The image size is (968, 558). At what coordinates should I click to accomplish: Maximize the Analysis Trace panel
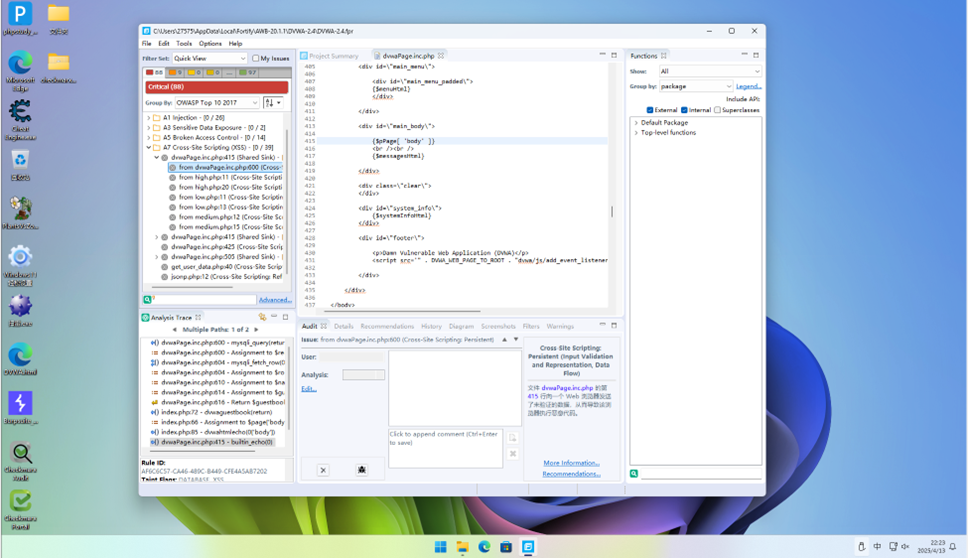(285, 317)
